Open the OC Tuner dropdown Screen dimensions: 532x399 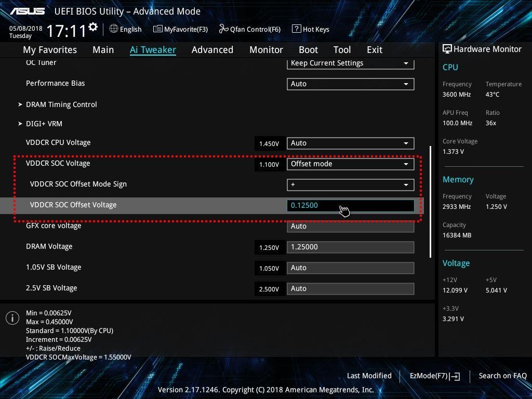tap(350, 63)
